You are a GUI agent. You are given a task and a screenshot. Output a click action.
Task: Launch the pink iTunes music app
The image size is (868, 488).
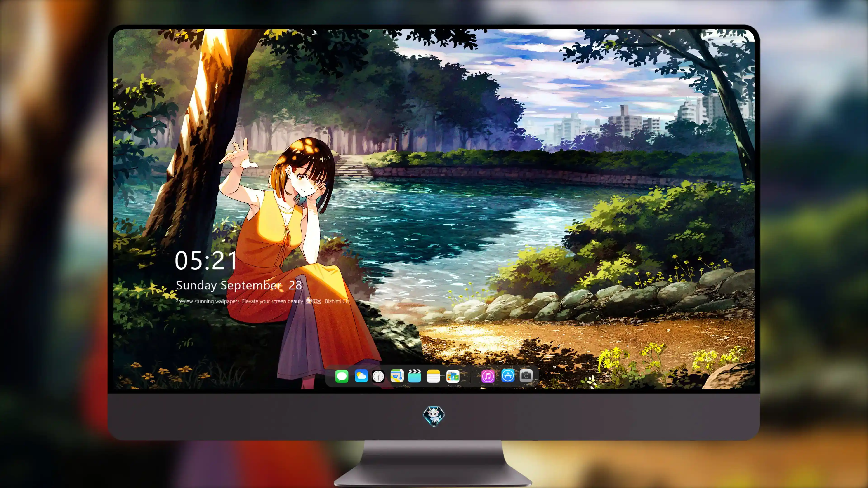(488, 376)
